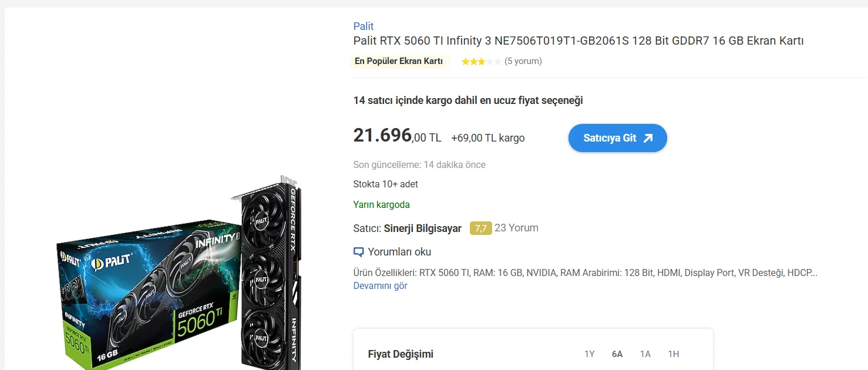
Task: Open the Palit brand link
Action: (364, 26)
